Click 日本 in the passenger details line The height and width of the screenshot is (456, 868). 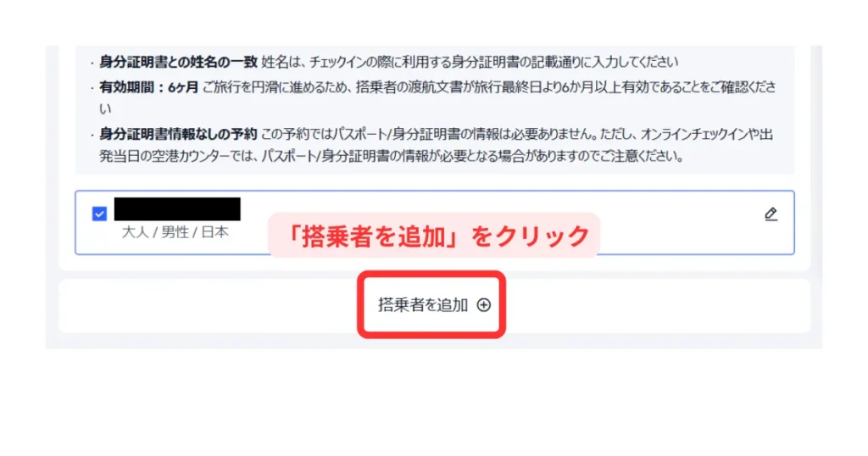(214, 232)
